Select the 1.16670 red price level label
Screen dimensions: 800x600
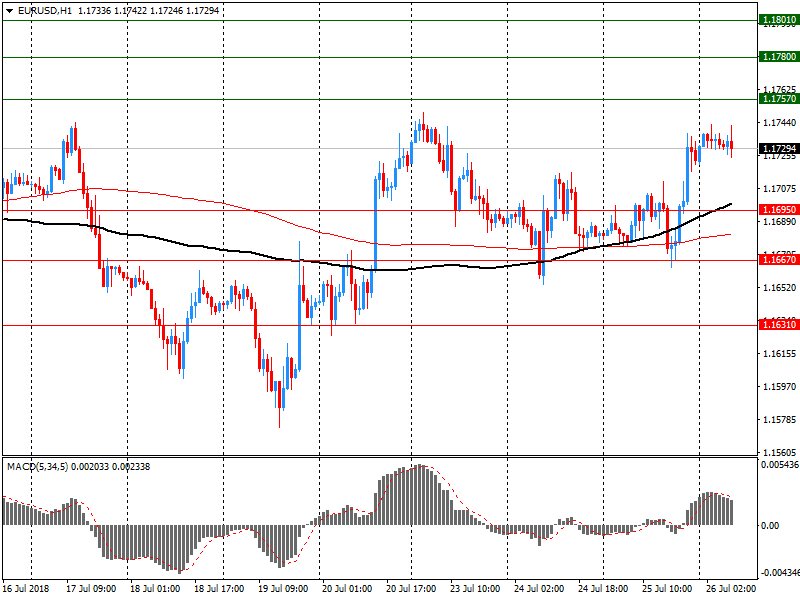click(x=779, y=260)
